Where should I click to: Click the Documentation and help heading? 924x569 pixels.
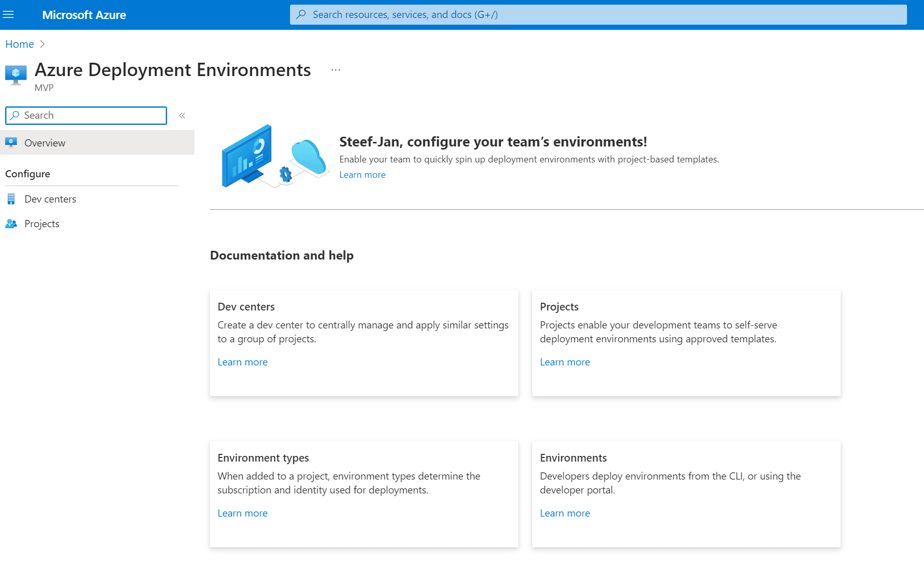282,255
